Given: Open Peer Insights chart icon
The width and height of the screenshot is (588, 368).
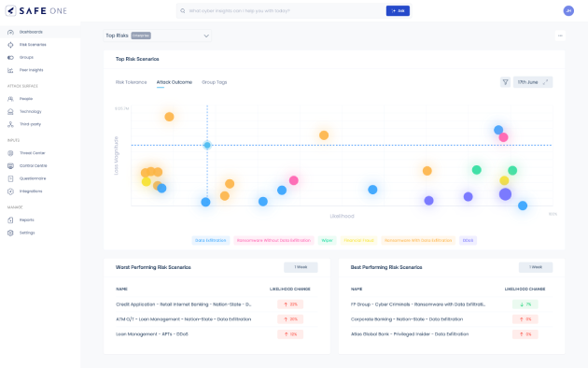Looking at the screenshot, I should 10,70.
